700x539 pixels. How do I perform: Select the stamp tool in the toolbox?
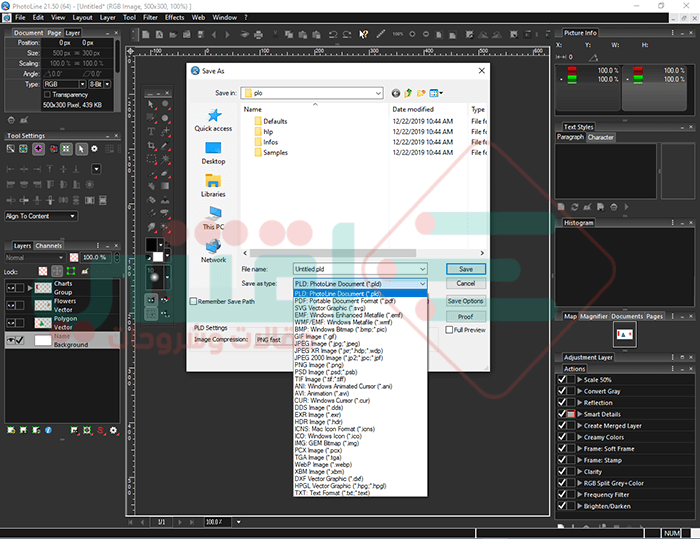(x=165, y=200)
